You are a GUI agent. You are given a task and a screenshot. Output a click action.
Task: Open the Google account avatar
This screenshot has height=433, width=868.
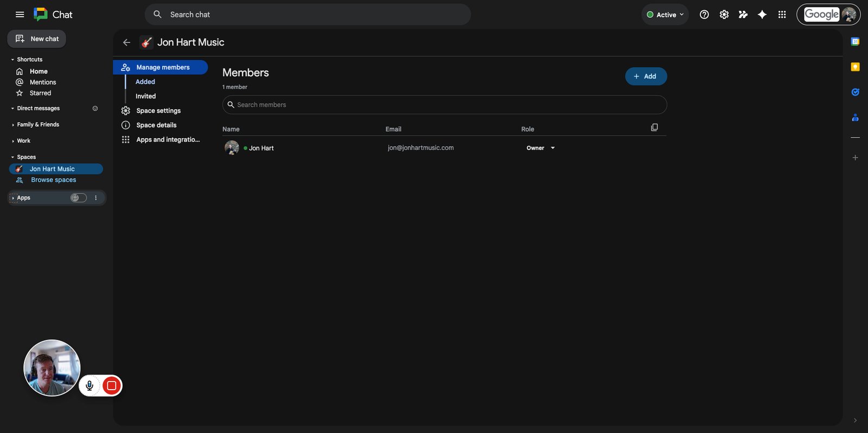[849, 15]
